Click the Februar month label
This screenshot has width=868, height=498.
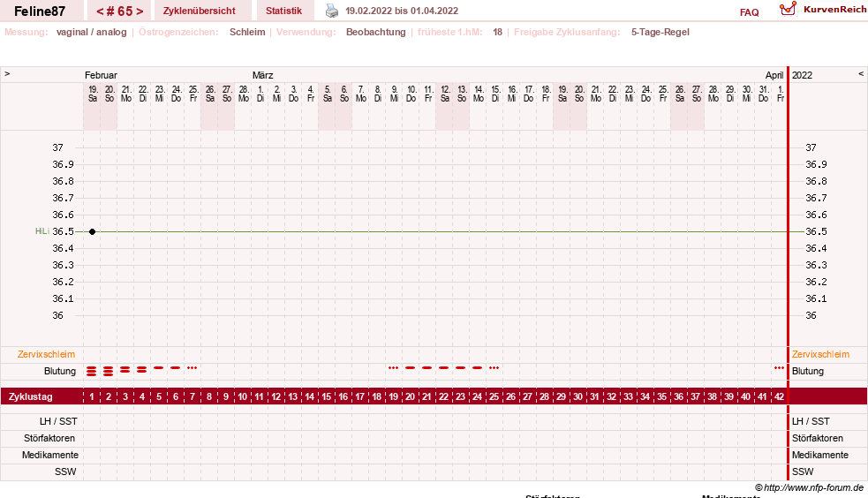point(101,75)
